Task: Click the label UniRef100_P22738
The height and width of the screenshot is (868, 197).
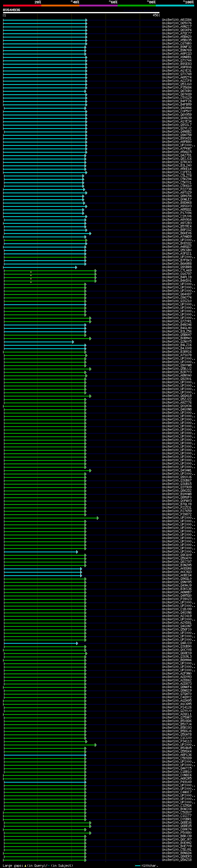Action: [x=177, y=189]
